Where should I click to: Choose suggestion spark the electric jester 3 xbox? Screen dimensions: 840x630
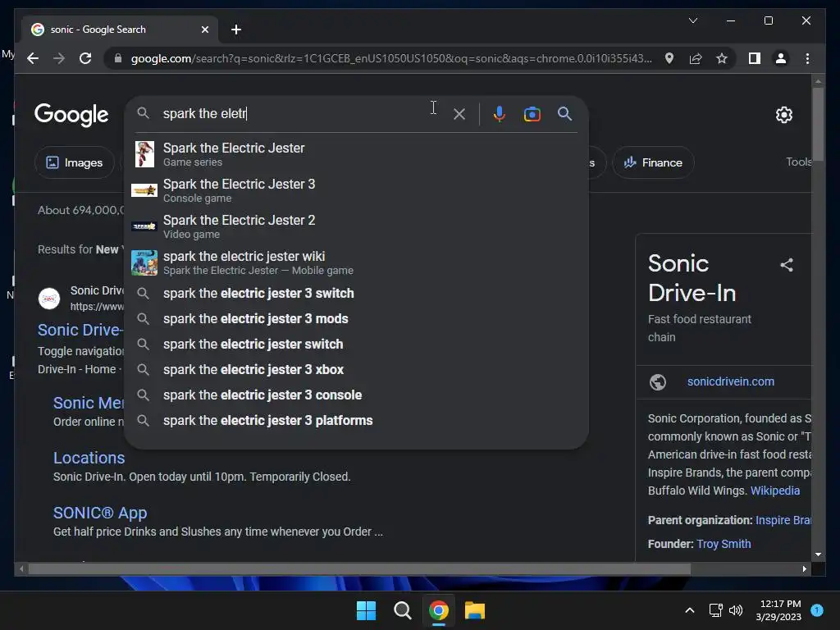tap(356, 370)
